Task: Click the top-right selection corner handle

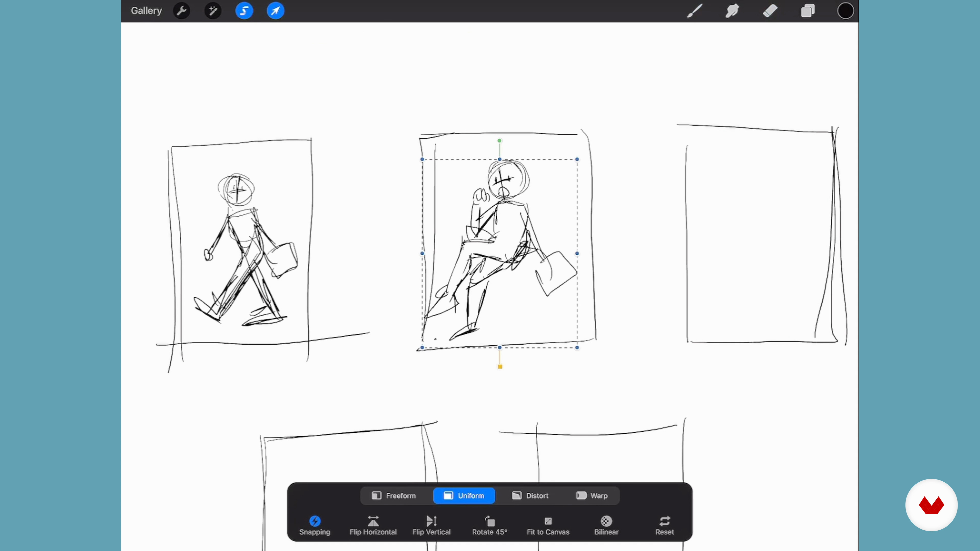Action: tap(577, 159)
